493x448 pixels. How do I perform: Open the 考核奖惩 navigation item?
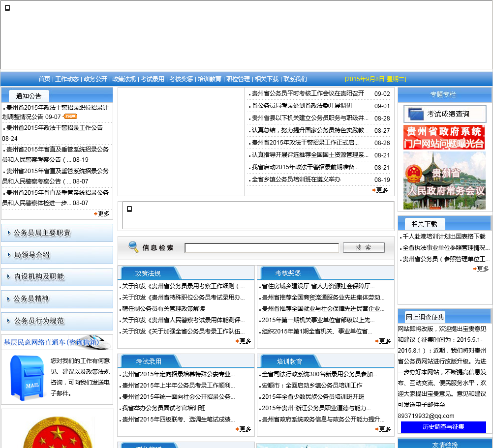[181, 79]
